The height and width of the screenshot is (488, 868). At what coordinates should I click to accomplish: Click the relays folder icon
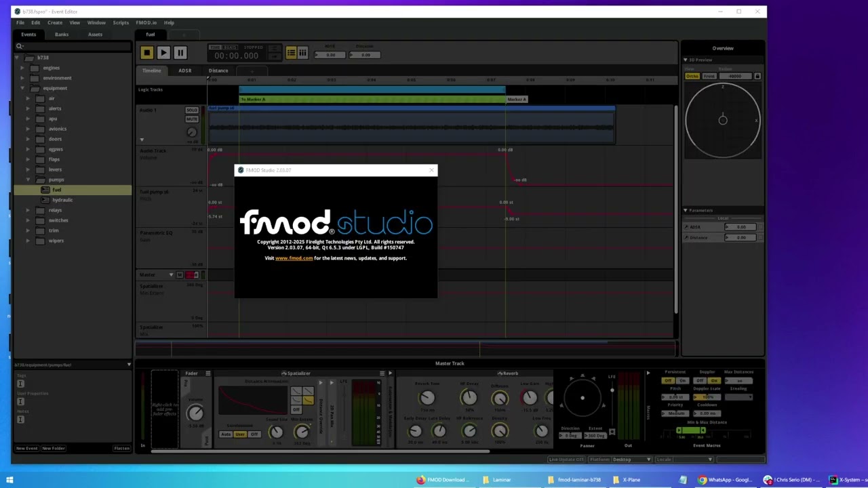(x=40, y=210)
